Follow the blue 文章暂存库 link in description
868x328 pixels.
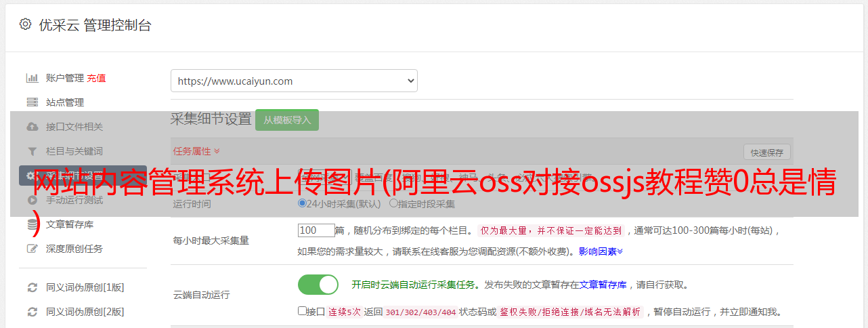(603, 285)
